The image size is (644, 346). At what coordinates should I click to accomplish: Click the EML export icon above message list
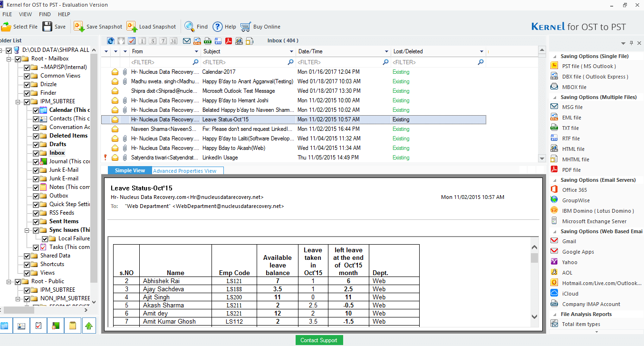coord(197,41)
